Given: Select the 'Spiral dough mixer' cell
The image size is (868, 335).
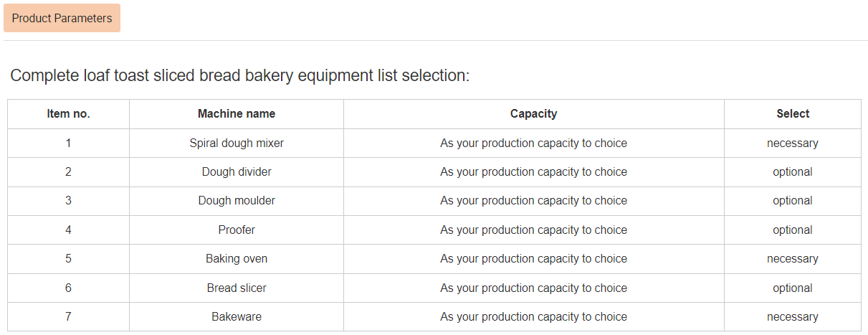Looking at the screenshot, I should click(237, 143).
